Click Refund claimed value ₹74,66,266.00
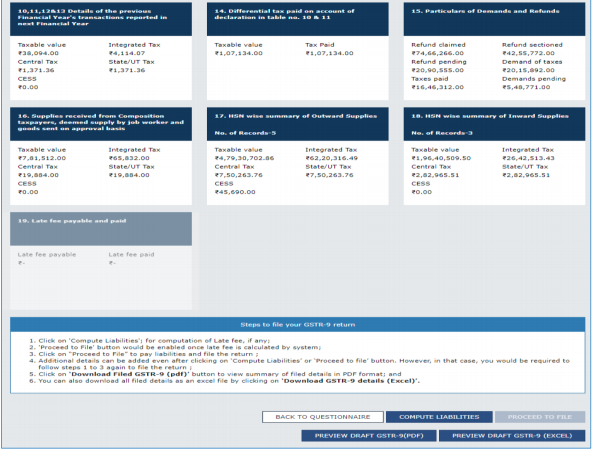The image size is (594, 450). [438, 53]
